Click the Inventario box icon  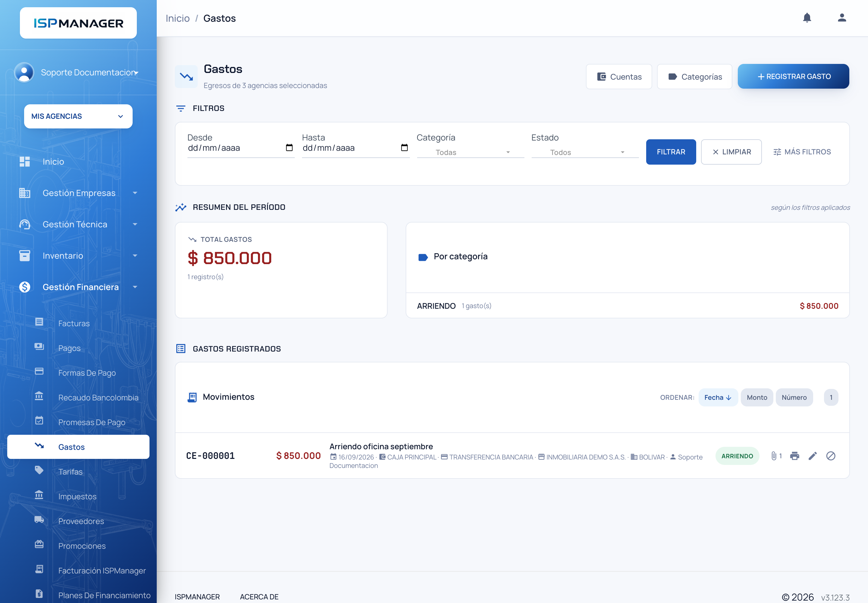click(24, 256)
